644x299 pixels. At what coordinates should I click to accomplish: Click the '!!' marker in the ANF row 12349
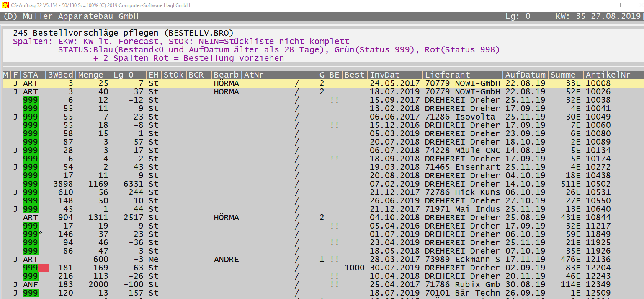click(334, 285)
